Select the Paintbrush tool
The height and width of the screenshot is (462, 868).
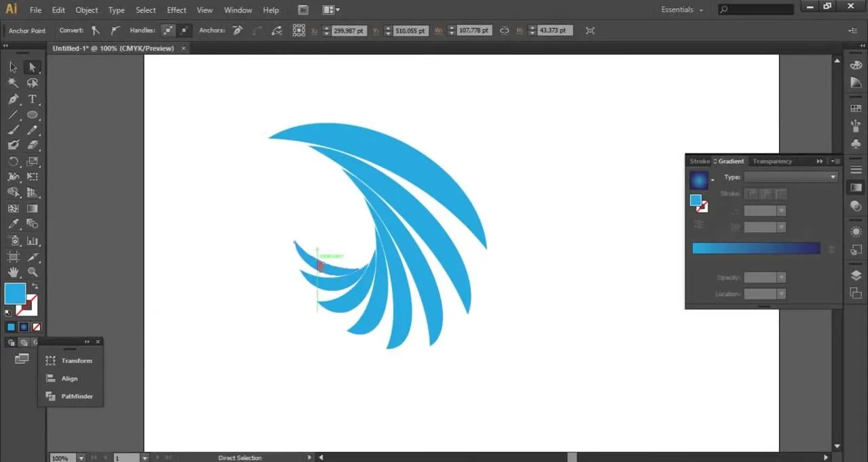pos(13,130)
